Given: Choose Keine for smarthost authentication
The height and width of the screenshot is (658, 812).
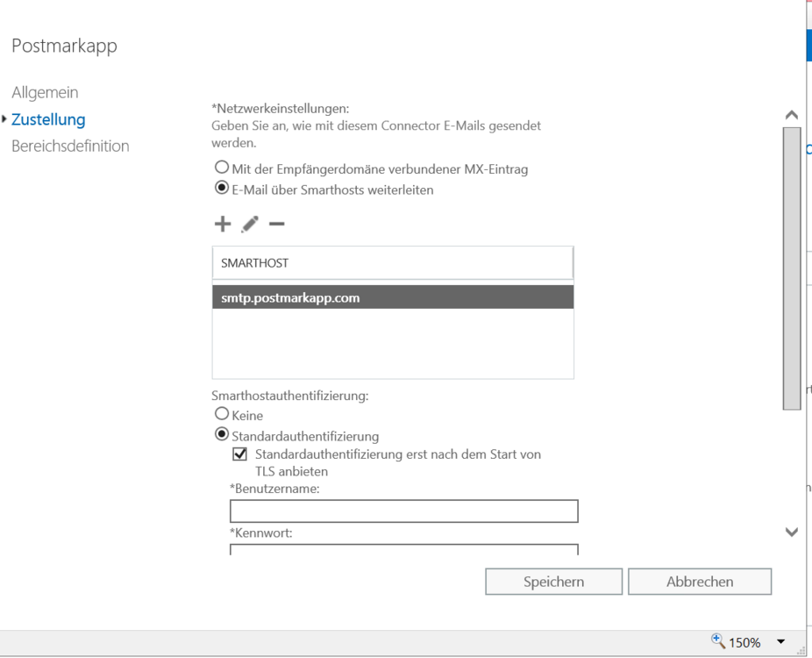Looking at the screenshot, I should [x=222, y=415].
